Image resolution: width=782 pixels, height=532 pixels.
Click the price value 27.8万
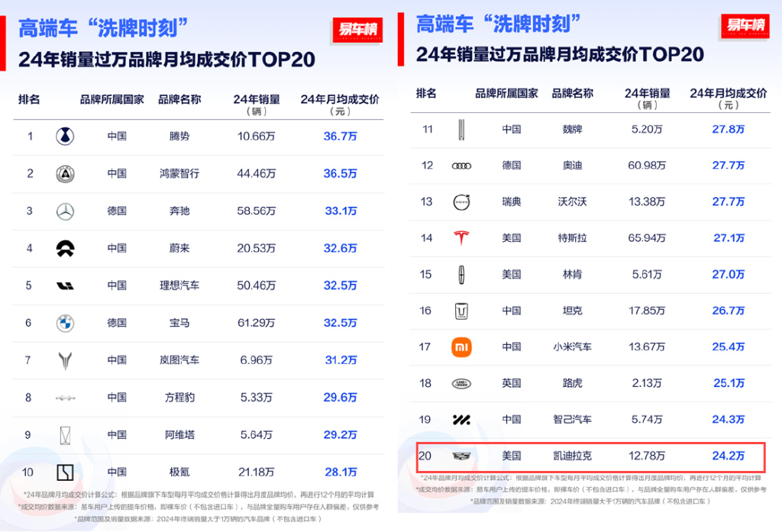(x=728, y=129)
